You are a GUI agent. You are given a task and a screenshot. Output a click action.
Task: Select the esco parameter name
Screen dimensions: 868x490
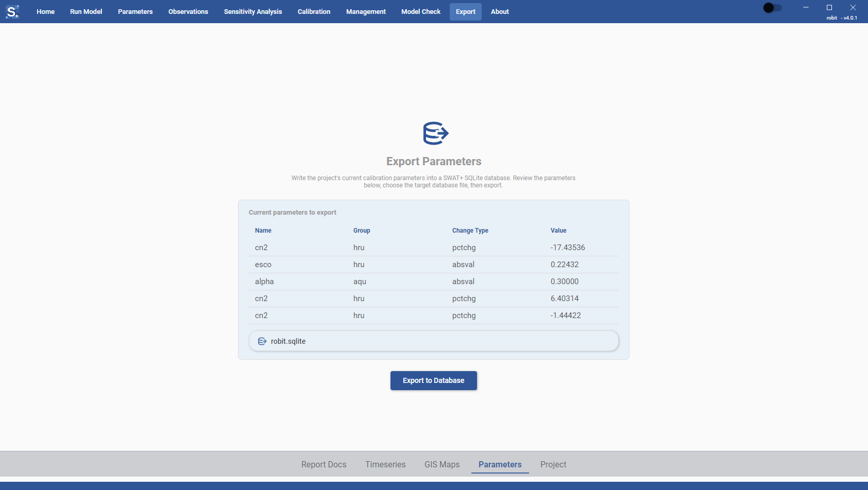click(x=263, y=265)
